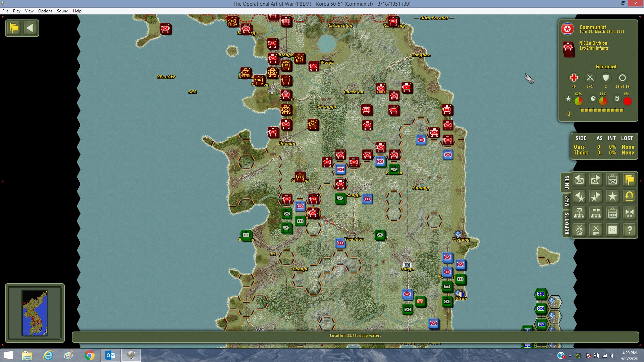Click the Ch'ungju city label on the map
Viewport: 644px width, 362px height.
coord(327,107)
